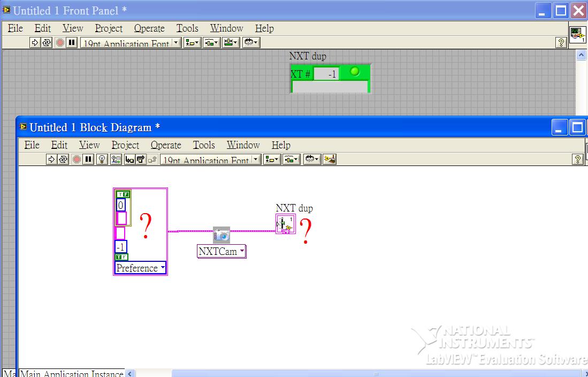Viewport: 588px width, 377px height.
Task: Open View menu in Block Diagram
Action: point(89,145)
